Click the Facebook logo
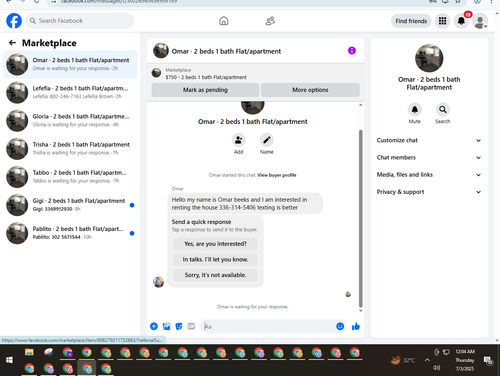Image resolution: width=500 pixels, height=376 pixels. point(14,21)
